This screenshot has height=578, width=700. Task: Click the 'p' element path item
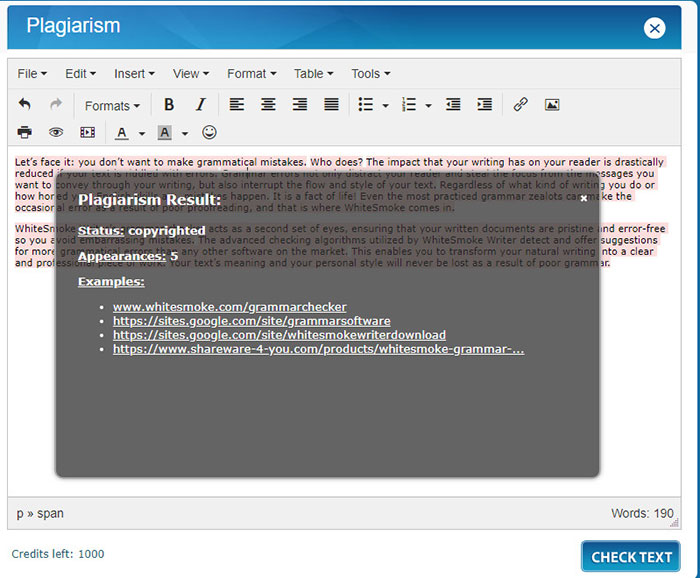click(x=20, y=514)
